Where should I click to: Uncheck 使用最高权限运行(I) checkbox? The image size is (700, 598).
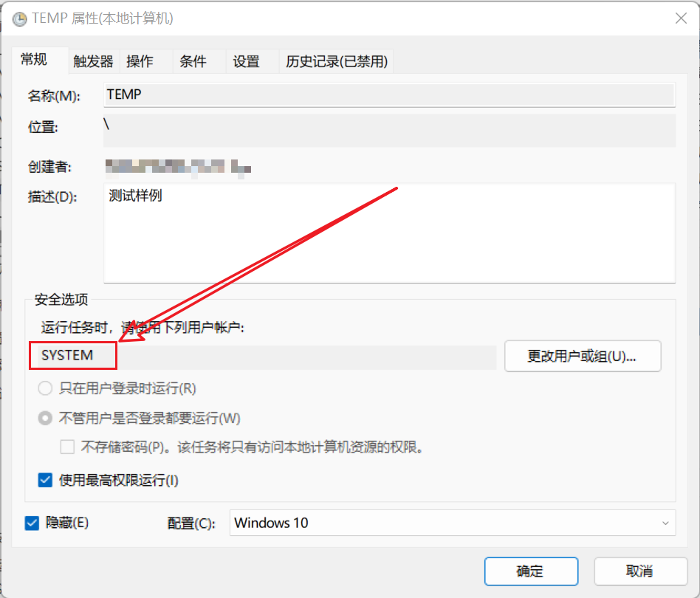(46, 481)
